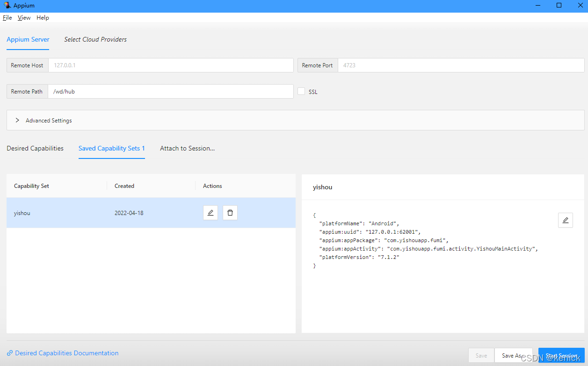588x366 pixels.
Task: Click the platformName Android JSON line
Action: (x=359, y=223)
